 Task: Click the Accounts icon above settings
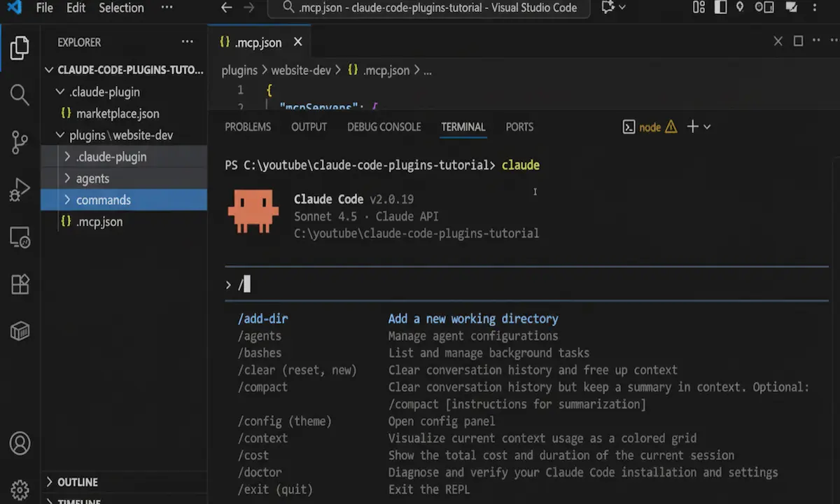point(20,443)
